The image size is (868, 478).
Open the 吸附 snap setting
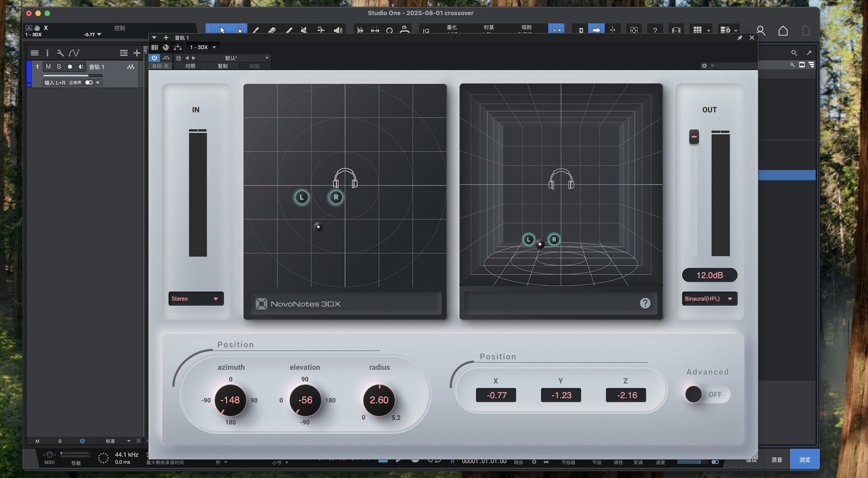(526, 28)
